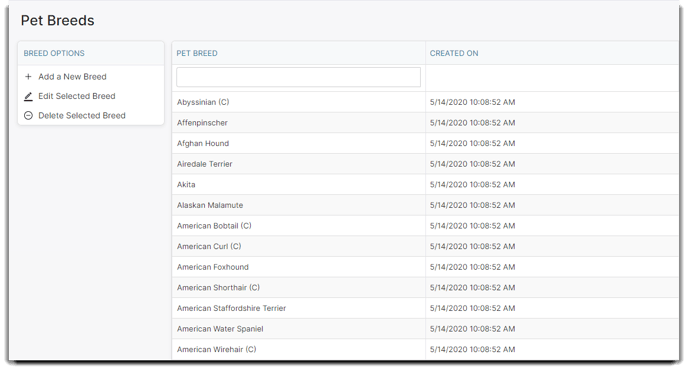Focus the Pet Breed filter text box

coord(298,77)
